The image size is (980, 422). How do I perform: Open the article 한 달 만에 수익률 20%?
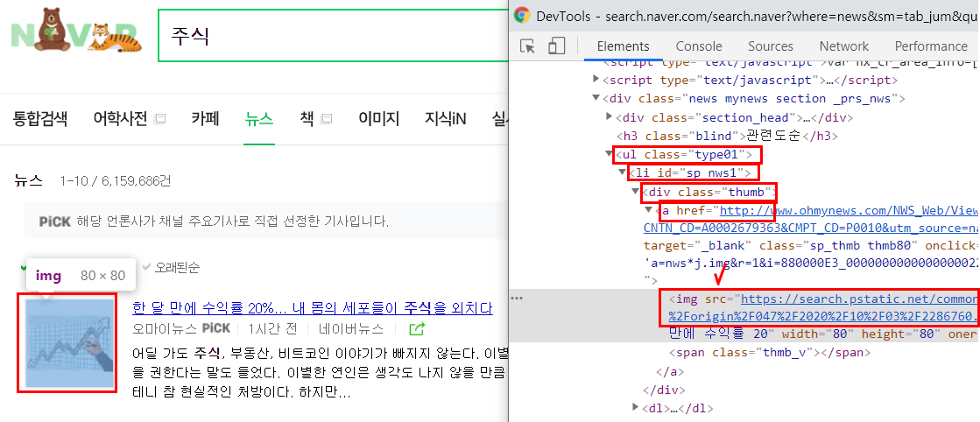coord(313,308)
